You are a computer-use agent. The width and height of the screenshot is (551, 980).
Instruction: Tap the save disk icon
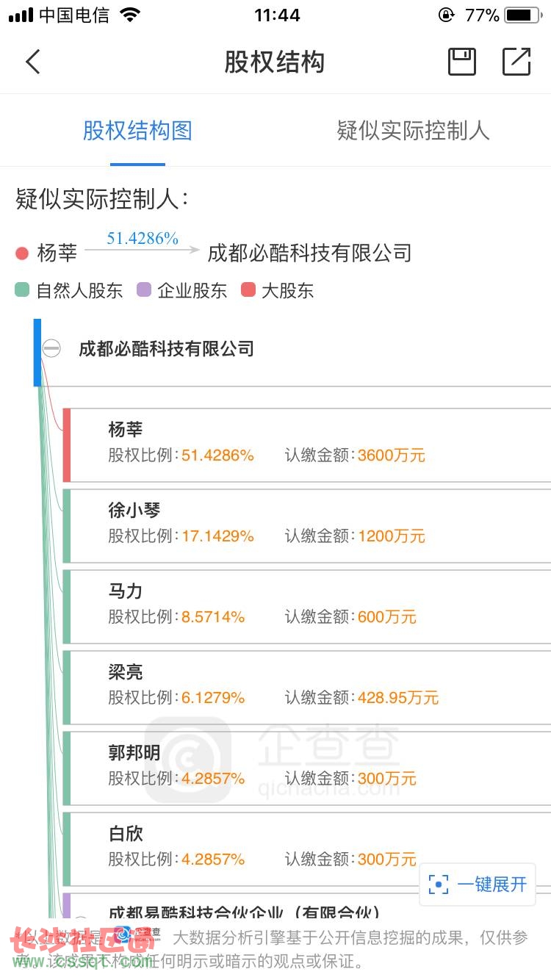click(x=462, y=62)
